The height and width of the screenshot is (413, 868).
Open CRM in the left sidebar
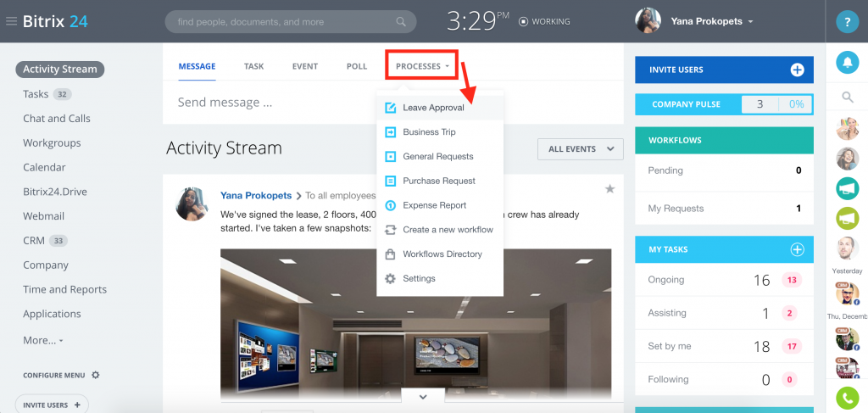point(33,240)
